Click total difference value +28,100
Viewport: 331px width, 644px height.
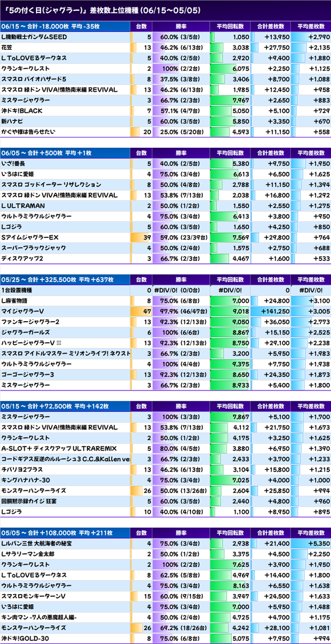(x=270, y=628)
